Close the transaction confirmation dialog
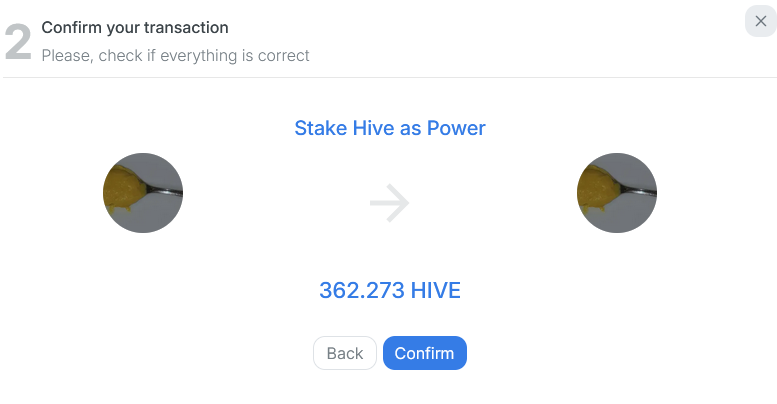 coord(760,21)
